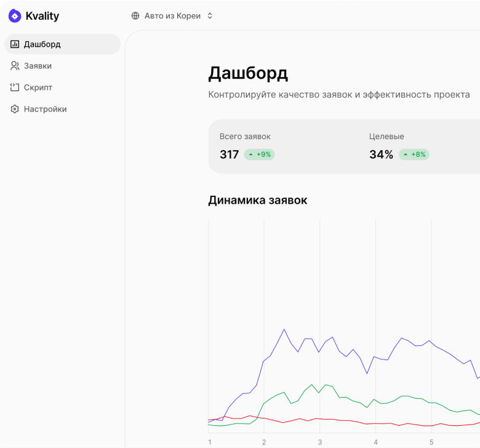
Task: Open the Дашборд sidebar item
Action: coord(62,44)
